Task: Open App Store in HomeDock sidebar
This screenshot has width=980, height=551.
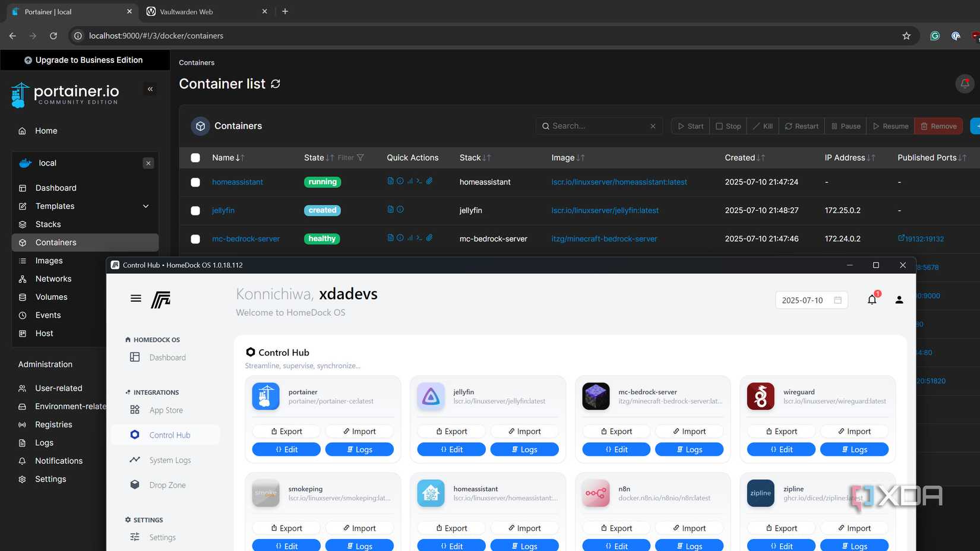Action: click(166, 410)
